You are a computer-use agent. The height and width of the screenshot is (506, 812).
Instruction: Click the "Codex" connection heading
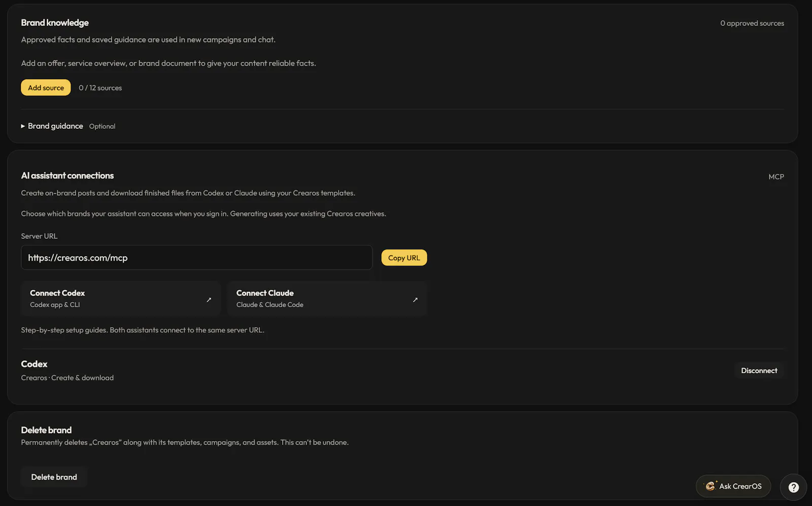(34, 364)
